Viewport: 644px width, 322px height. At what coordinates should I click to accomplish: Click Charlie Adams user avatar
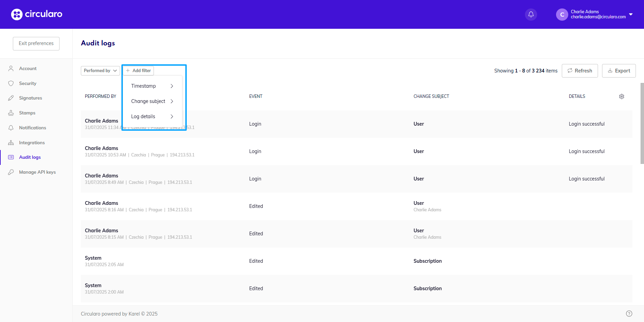pos(562,15)
